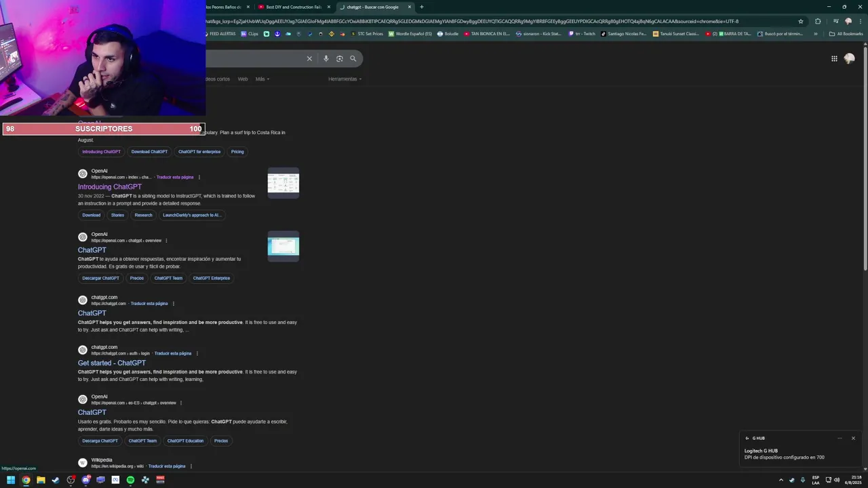Open options menu for Wikipedia result
Screen dimensions: 868x488
(191, 466)
